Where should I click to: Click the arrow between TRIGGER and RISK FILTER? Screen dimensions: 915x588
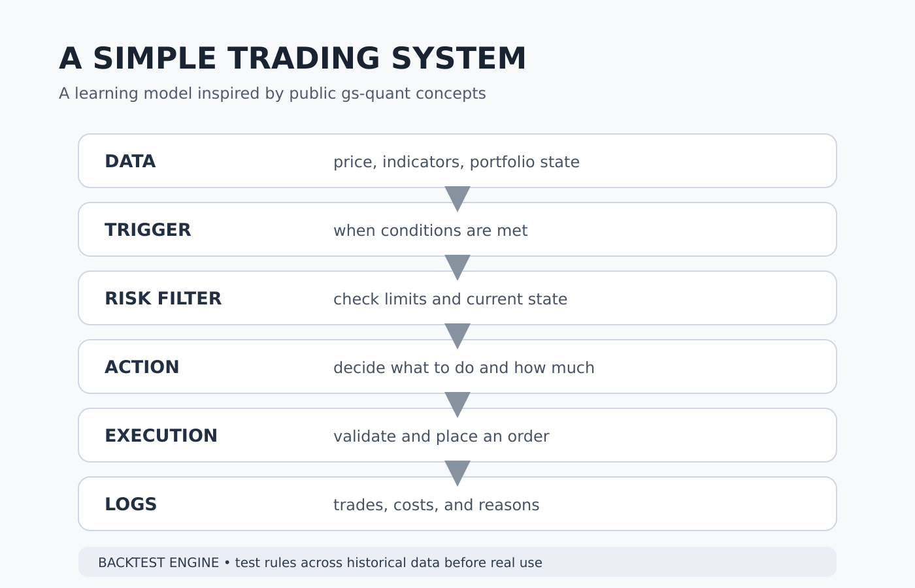(x=457, y=267)
